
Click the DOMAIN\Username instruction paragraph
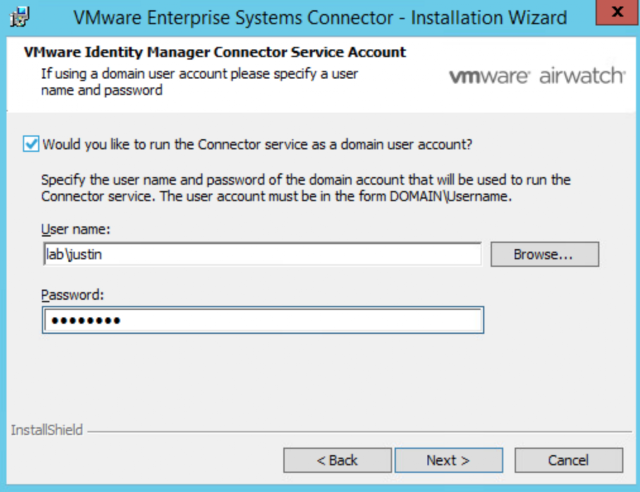[x=306, y=188]
